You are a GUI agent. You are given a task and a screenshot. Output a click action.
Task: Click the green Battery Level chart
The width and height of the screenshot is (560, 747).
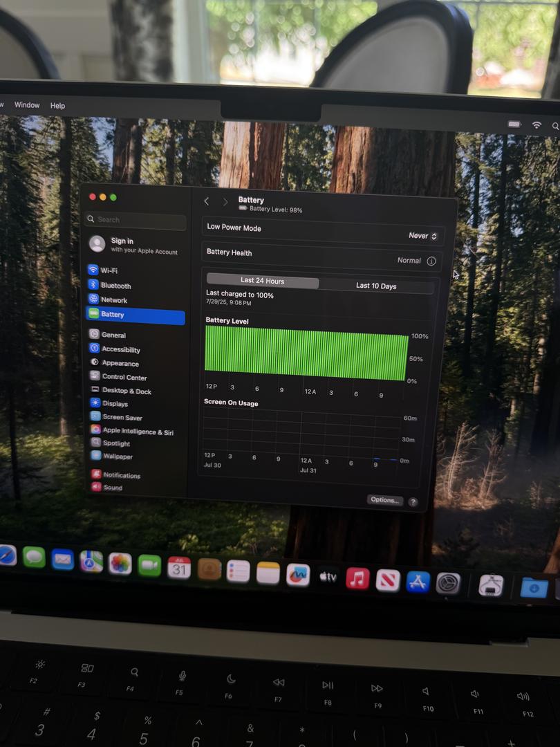coord(306,353)
